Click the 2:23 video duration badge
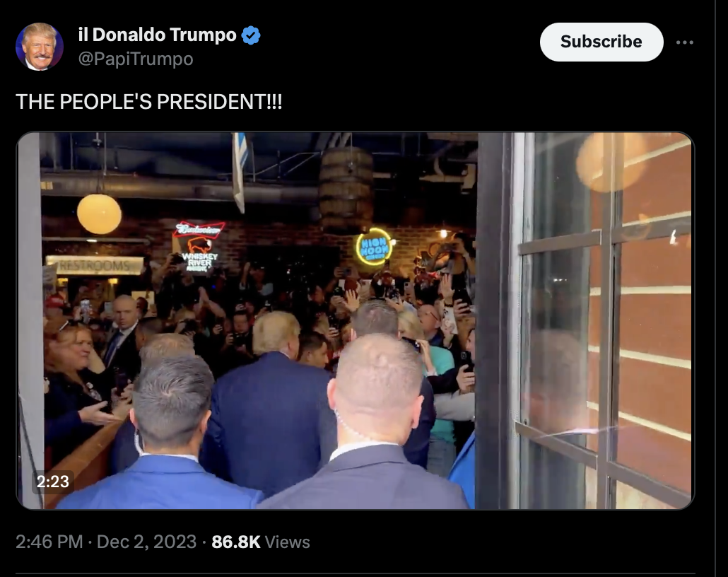 click(52, 482)
